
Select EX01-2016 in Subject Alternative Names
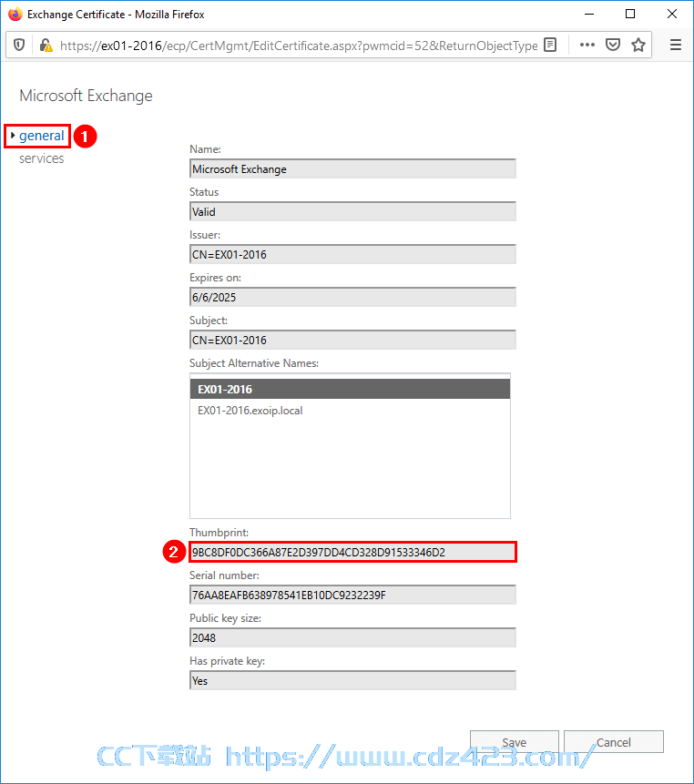tap(350, 389)
